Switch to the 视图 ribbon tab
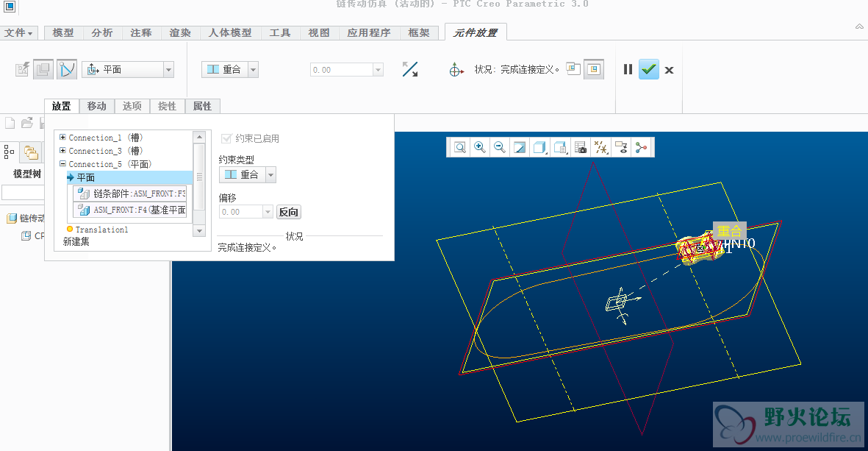Screen dimensions: 868x451 319,32
